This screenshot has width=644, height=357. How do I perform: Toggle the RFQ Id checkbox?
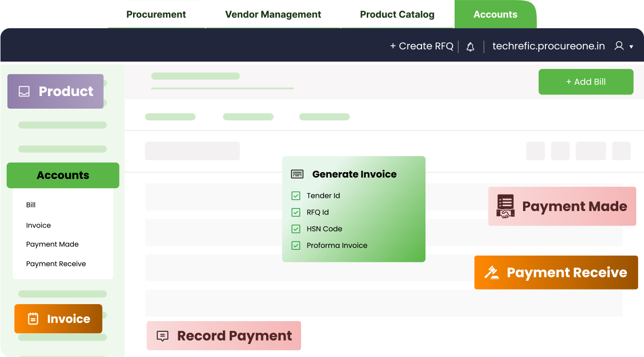[x=296, y=212]
